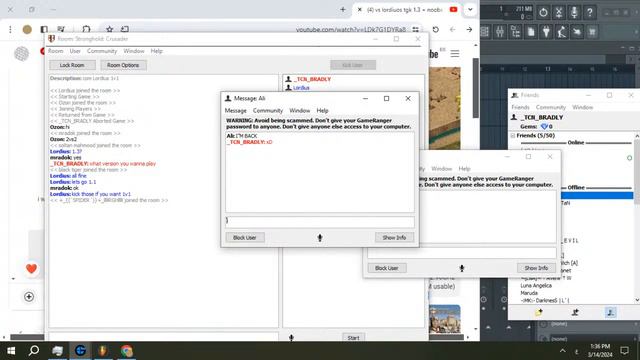The height and width of the screenshot is (360, 640).
Task: Open the mixer icon in FL Studio toolbar
Action: pos(500,32)
